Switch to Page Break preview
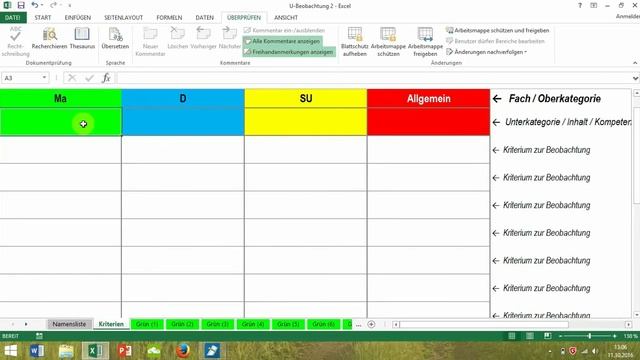Viewport: 640px width, 360px height. (x=547, y=336)
